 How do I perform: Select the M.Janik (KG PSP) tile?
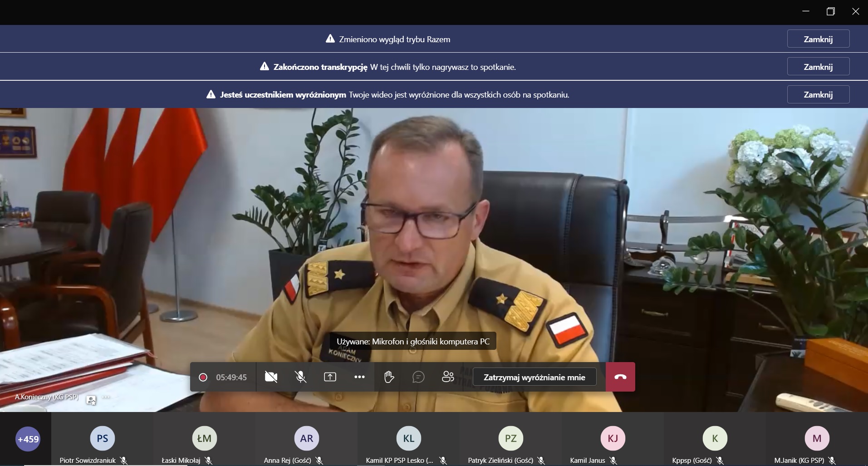click(x=817, y=439)
